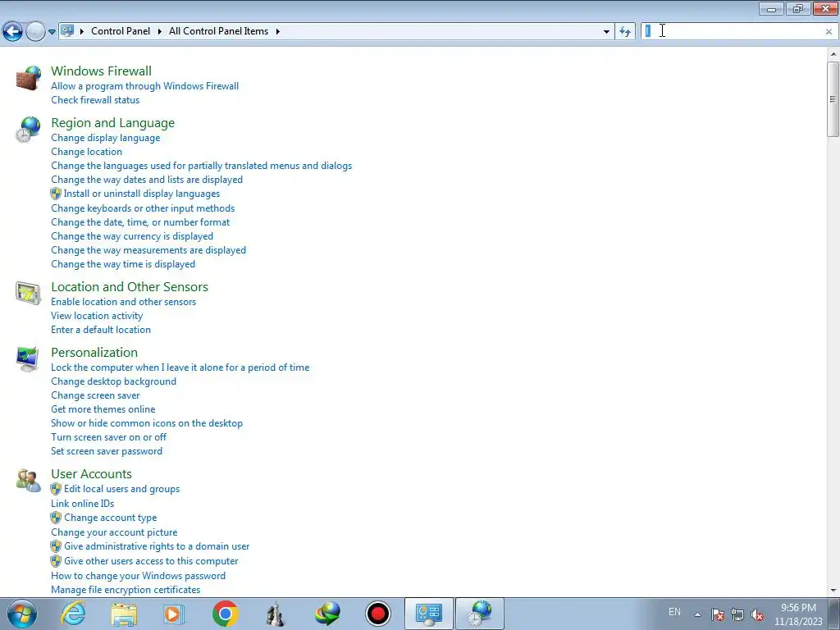Open Location and Other Sensors heading
This screenshot has height=630, width=840.
pyautogui.click(x=130, y=286)
